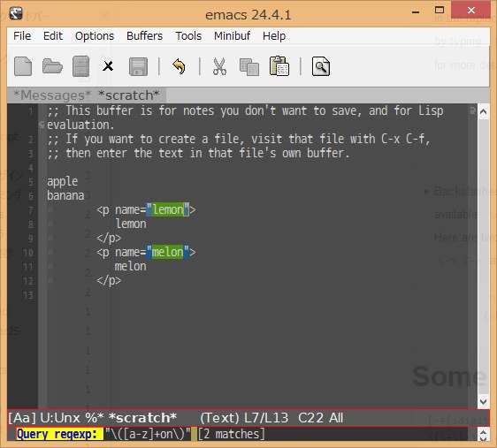Minimize the emacs window
This screenshot has height=448, width=497.
[416, 12]
